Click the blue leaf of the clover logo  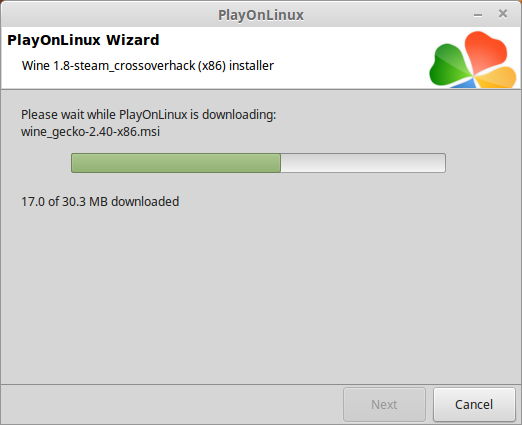[x=465, y=83]
